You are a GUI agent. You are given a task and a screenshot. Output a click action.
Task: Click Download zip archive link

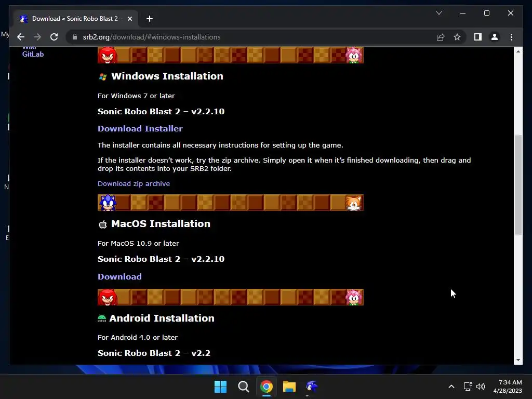click(134, 183)
